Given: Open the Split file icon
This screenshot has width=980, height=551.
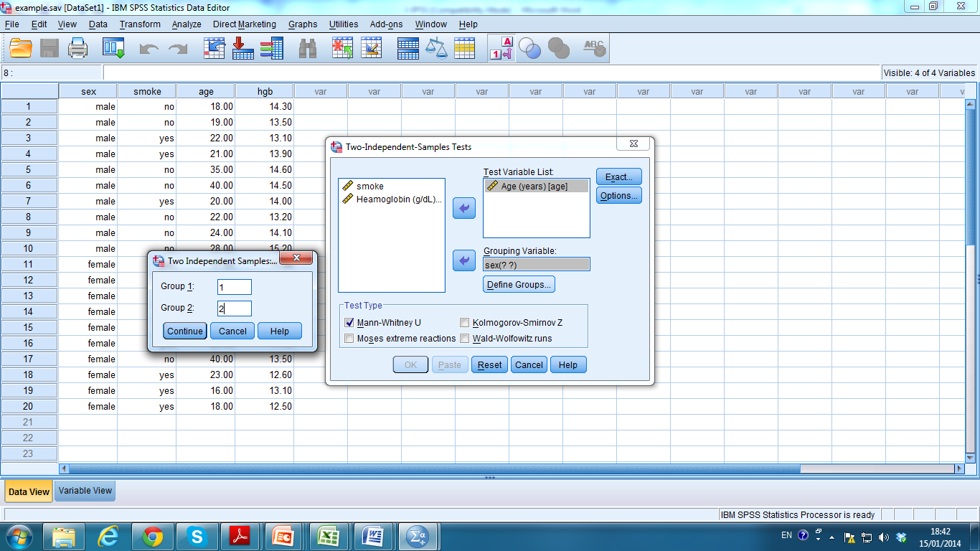Looking at the screenshot, I should [407, 48].
